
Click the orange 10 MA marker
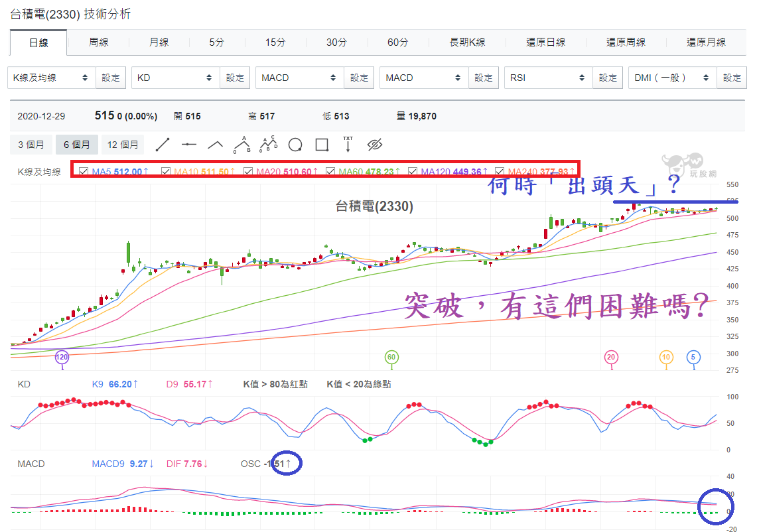coord(666,358)
